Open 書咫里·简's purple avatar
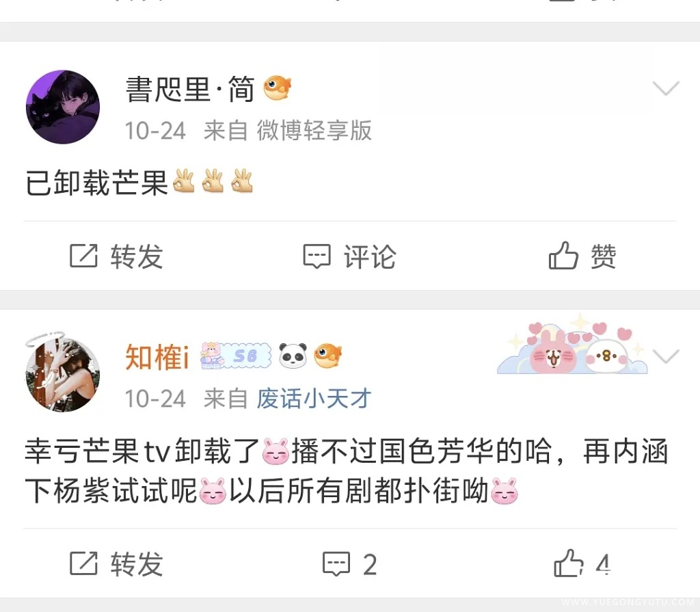 pyautogui.click(x=63, y=107)
